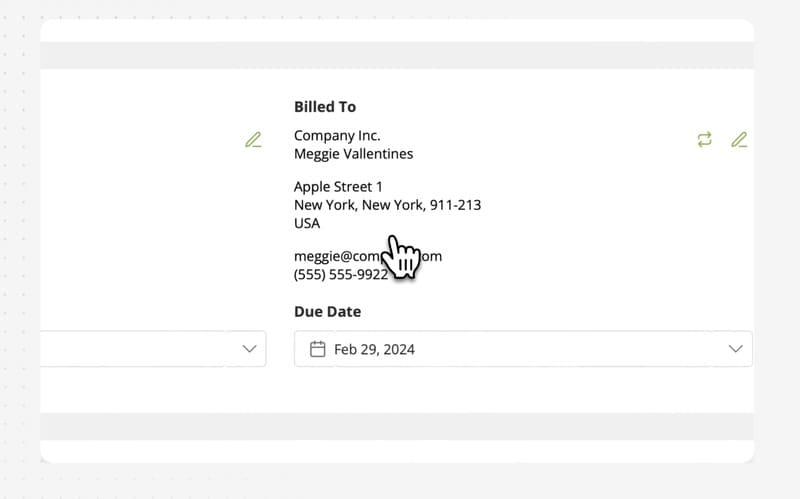Click the edit pencil icon beside Billed To details

click(739, 140)
